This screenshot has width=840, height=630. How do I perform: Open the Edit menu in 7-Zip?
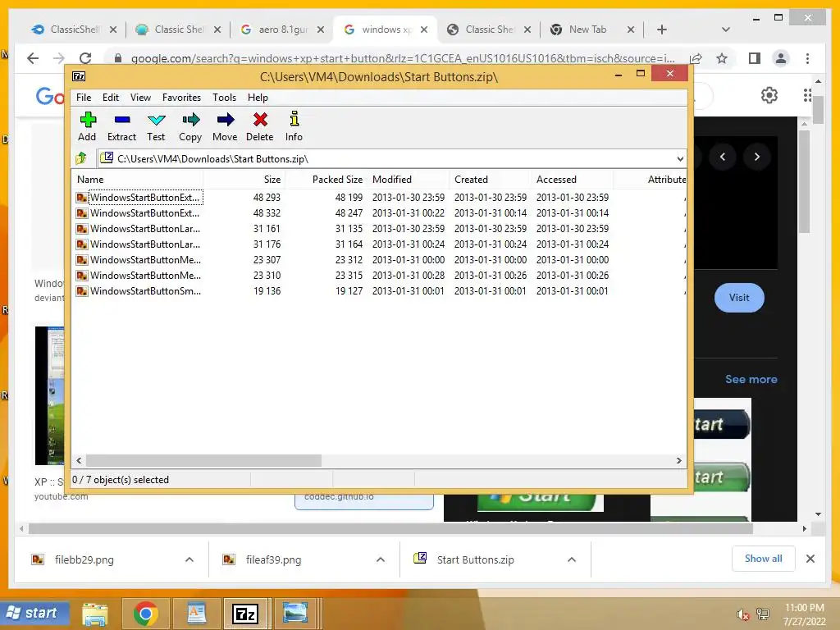111,98
